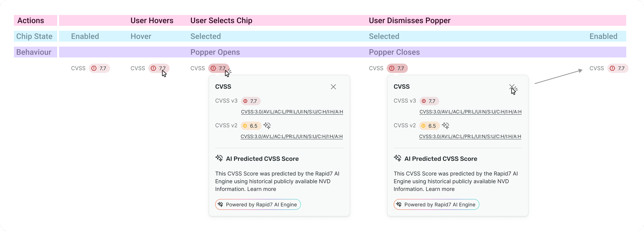
Task: Click the 7.7 chip under the Hover state
Action: click(159, 68)
